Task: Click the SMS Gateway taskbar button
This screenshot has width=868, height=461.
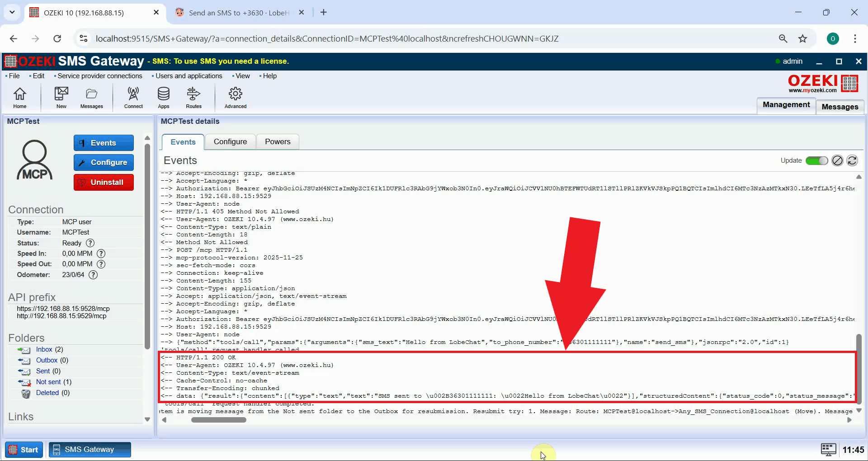Action: click(90, 450)
